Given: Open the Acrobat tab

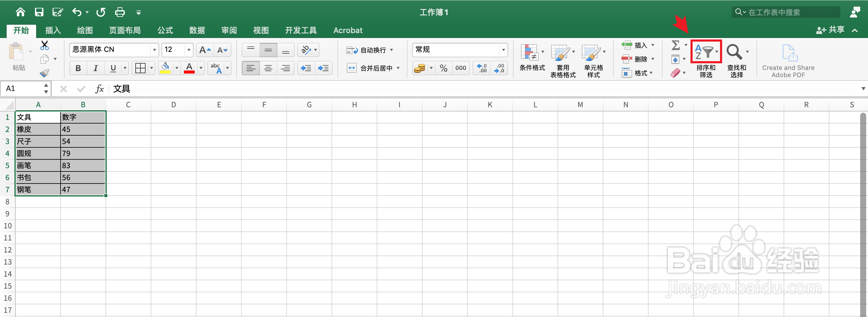Looking at the screenshot, I should 348,30.
